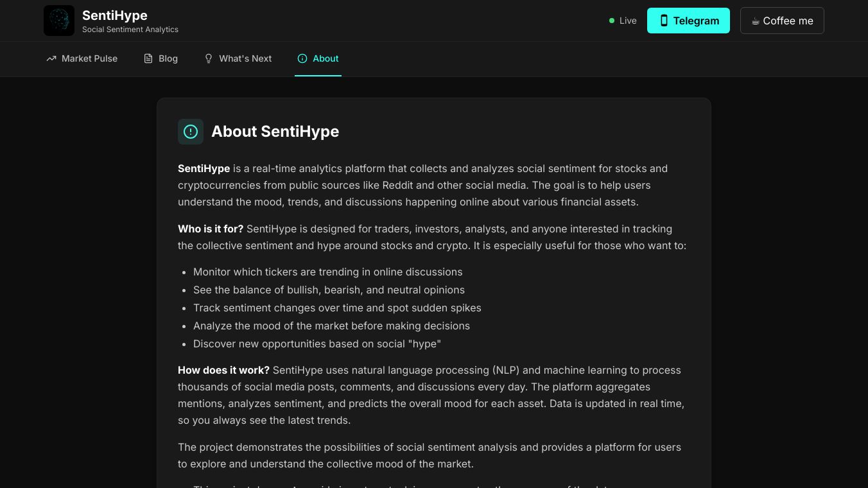Switch to the Blog tab
The width and height of the screenshot is (868, 488).
(168, 58)
